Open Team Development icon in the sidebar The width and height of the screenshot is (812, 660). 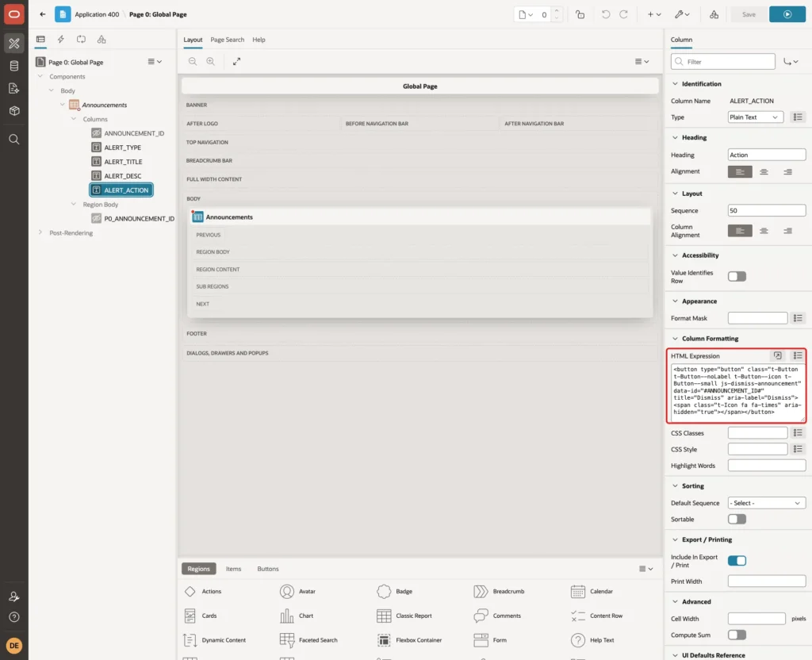[14, 88]
